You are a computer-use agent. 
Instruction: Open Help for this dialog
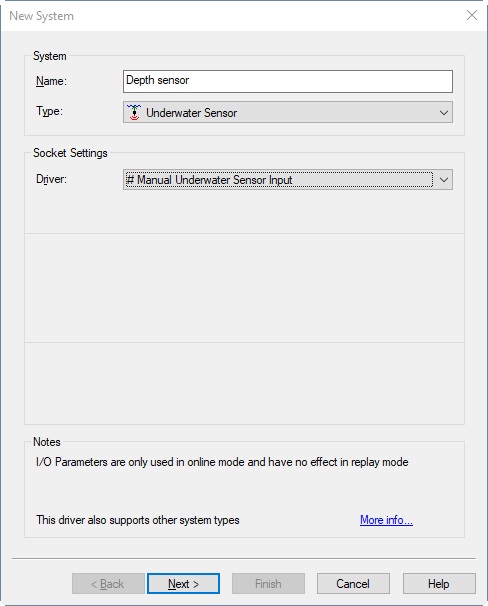tap(439, 584)
